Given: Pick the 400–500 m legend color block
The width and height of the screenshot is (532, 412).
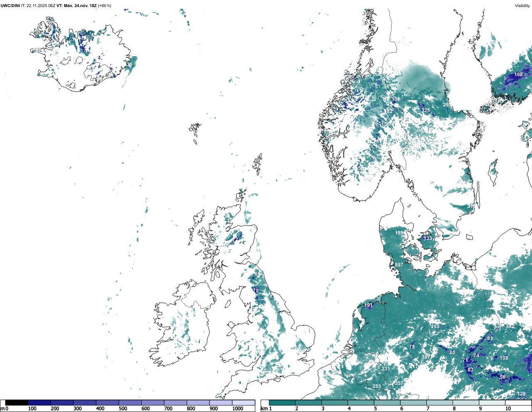Looking at the screenshot, I should coord(107,402).
